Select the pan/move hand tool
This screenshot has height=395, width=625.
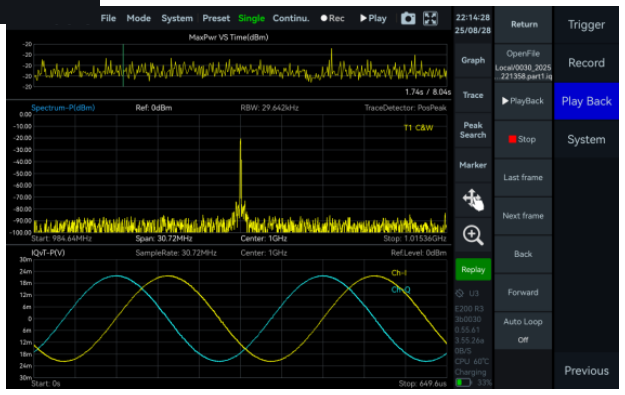click(473, 200)
